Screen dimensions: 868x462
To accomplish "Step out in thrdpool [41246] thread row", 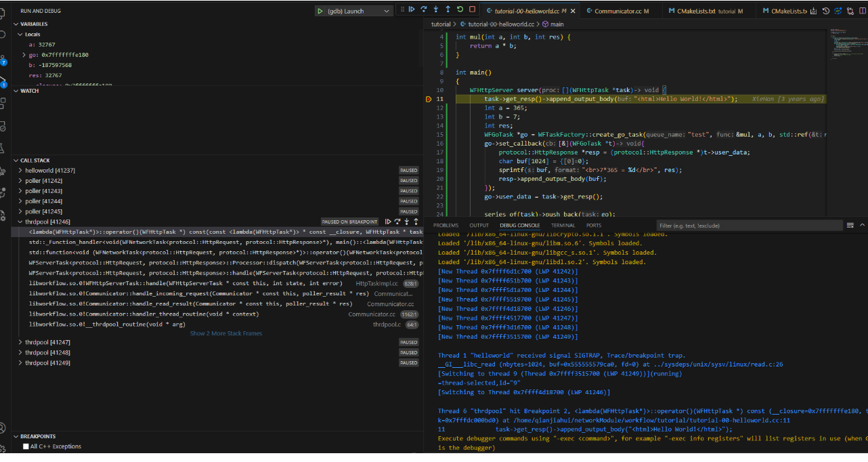I will click(415, 222).
